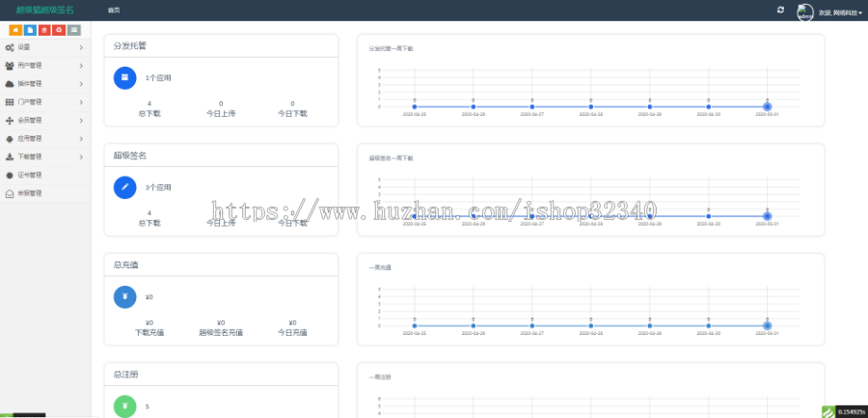This screenshot has width=868, height=418.
Task: Open the 举报管理 sidebar item
Action: [x=45, y=193]
